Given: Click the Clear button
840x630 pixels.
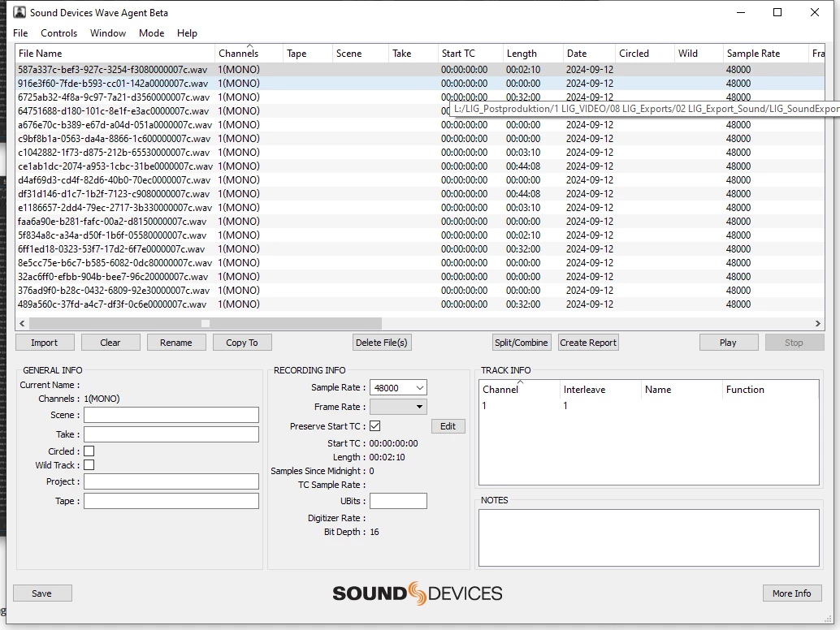Looking at the screenshot, I should pyautogui.click(x=110, y=343).
